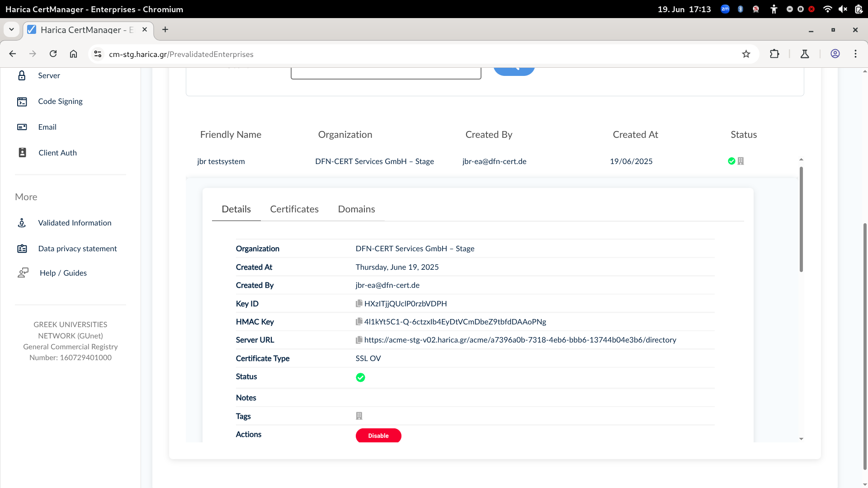Click jbr-ea@dfn-cert.de in Created By column
Viewport: 868px width, 488px height.
(494, 161)
